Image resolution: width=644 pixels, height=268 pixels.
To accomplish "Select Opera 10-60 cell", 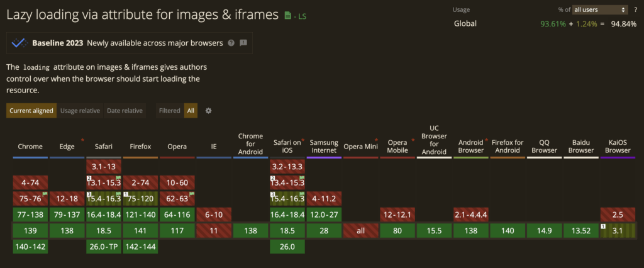I will 177,182.
